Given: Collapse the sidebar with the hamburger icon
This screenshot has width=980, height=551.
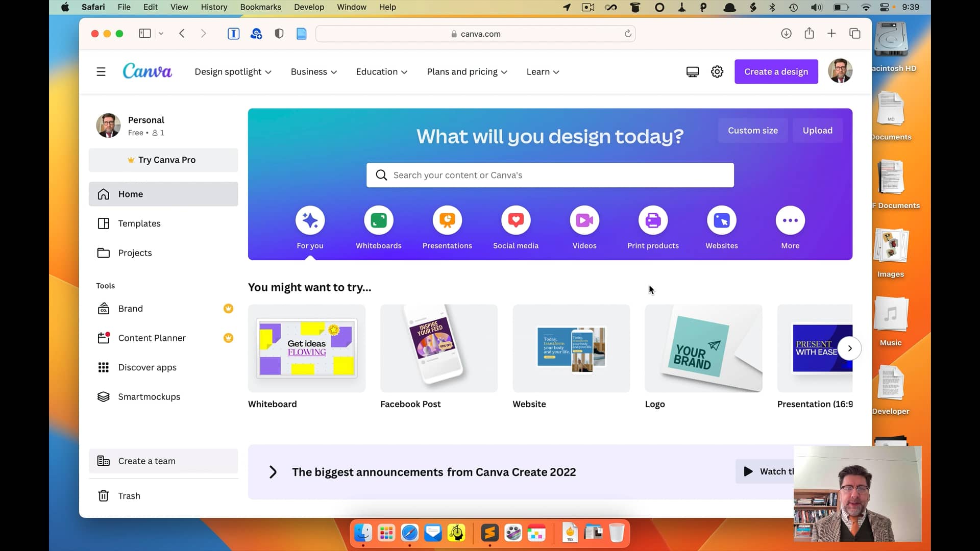Looking at the screenshot, I should 101,71.
